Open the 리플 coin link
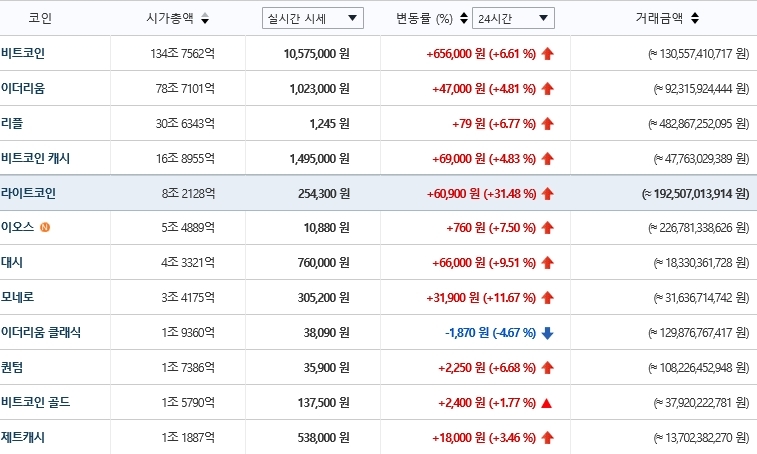This screenshot has height=454, width=757. (x=12, y=123)
